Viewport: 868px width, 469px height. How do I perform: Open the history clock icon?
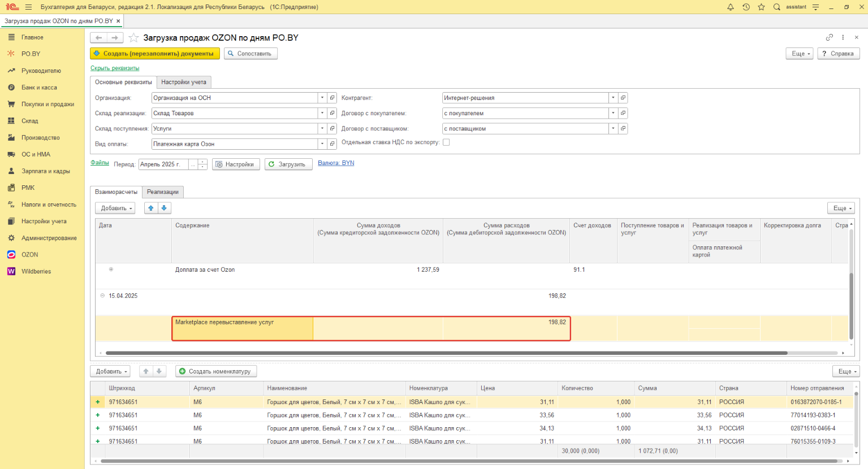coord(746,7)
